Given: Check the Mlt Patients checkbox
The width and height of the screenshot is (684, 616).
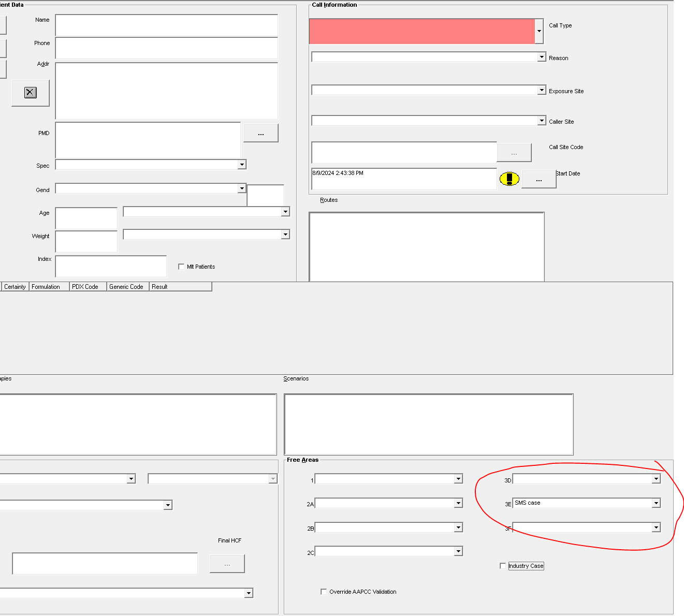Looking at the screenshot, I should coord(181,267).
